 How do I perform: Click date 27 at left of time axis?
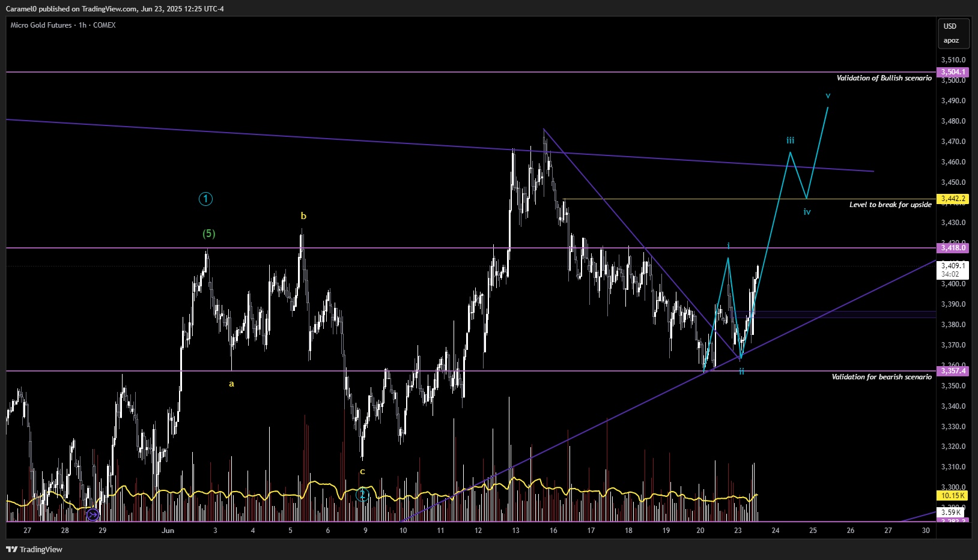pos(27,531)
